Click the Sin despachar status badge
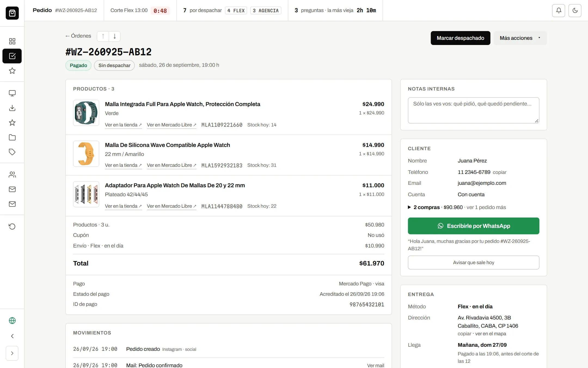The image size is (588, 368). click(x=114, y=65)
